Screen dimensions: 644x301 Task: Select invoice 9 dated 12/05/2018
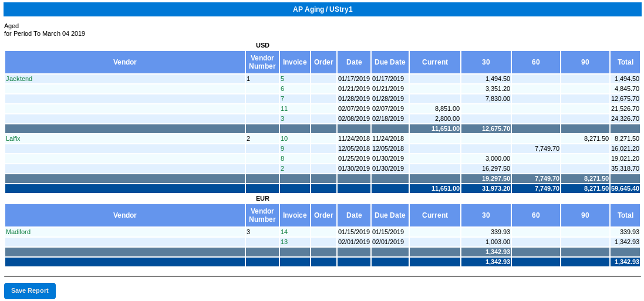[282, 149]
